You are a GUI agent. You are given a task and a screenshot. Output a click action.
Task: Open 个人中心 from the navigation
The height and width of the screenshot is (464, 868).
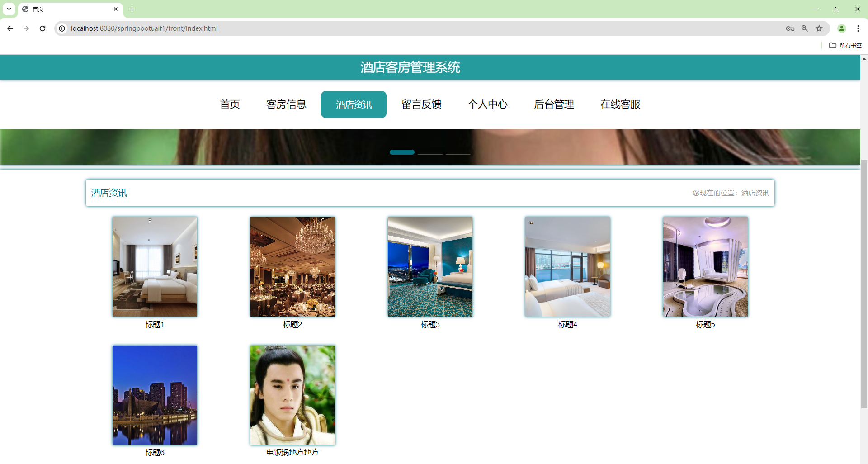[488, 104]
